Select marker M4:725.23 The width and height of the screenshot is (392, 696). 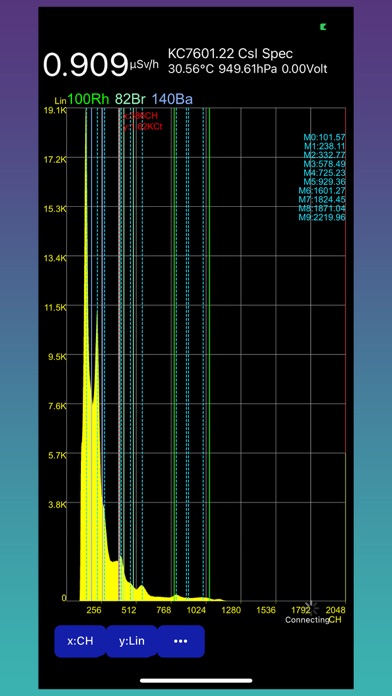(325, 173)
